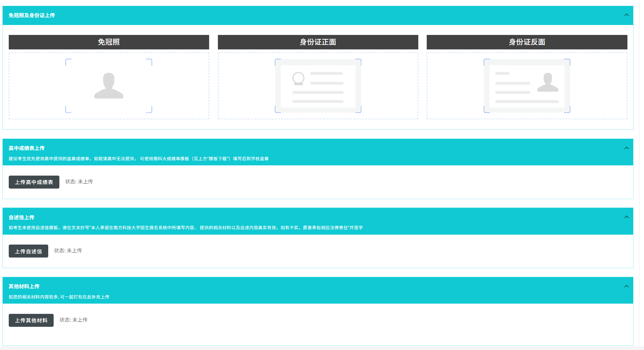644x350 pixels.
Task: Click the transcript status text 状态: 未上传
Action: [79, 182]
